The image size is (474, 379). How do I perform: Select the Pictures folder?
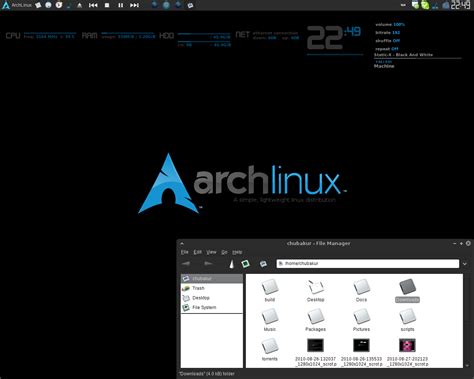coord(361,320)
